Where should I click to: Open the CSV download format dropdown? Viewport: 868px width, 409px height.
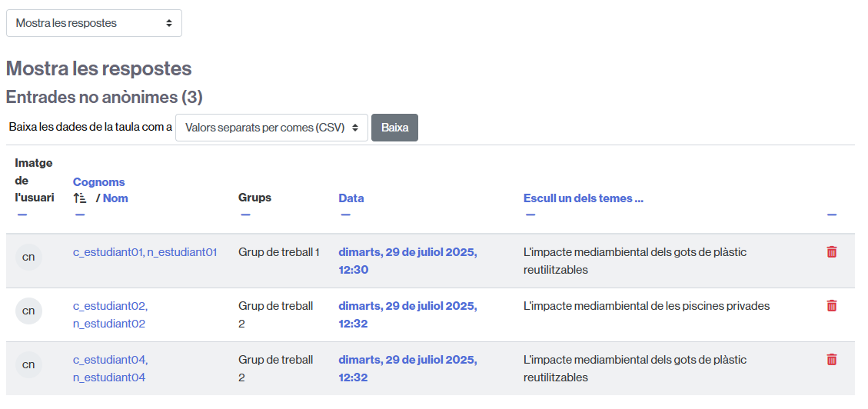(x=272, y=128)
